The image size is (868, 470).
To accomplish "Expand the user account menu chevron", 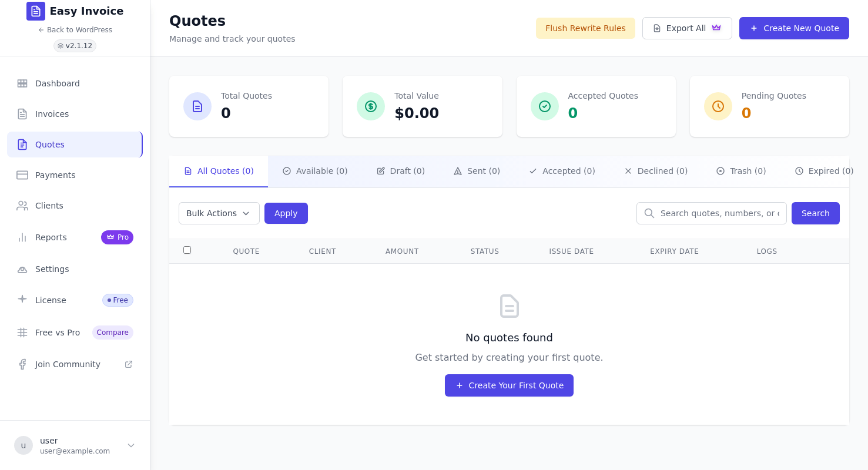I will click(131, 445).
